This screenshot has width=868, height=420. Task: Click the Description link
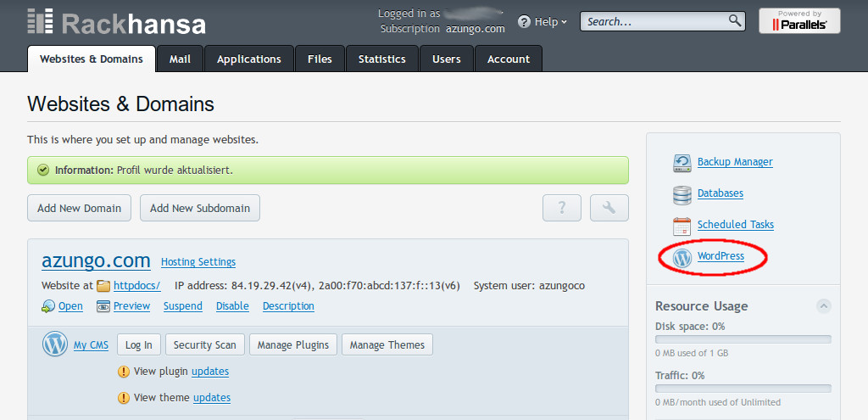pyautogui.click(x=288, y=305)
